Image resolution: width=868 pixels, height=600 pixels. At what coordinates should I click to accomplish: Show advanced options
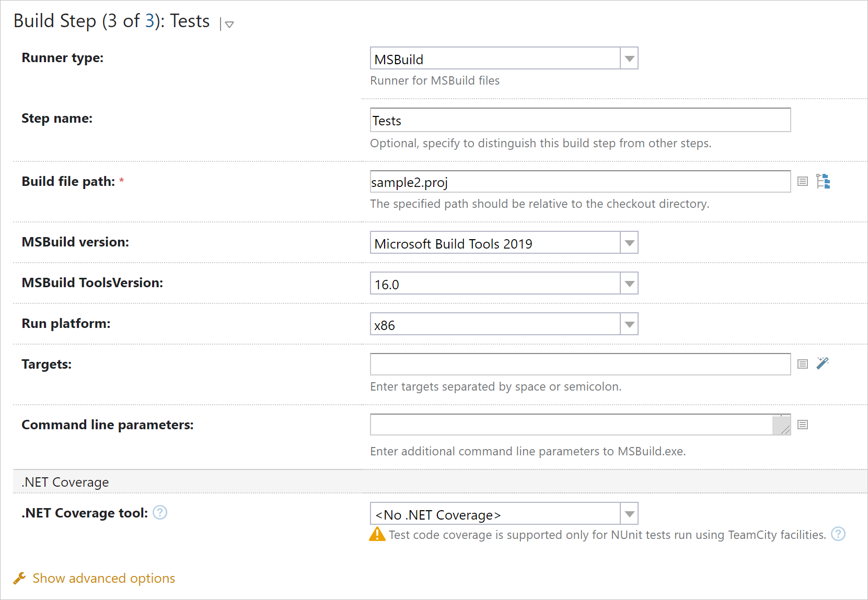point(103,578)
